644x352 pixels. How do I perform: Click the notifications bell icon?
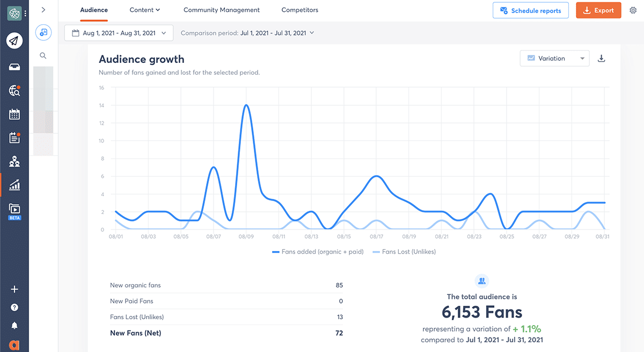coord(14,325)
